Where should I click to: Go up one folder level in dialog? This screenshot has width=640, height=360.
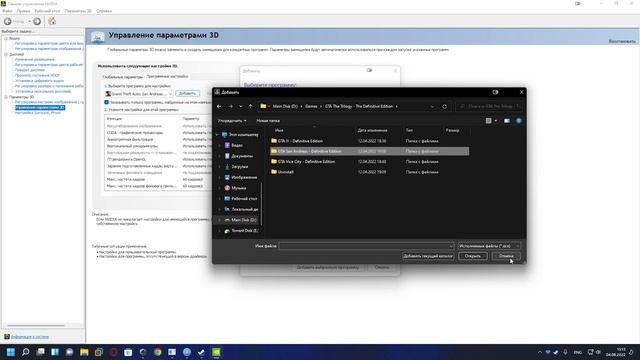[x=250, y=107]
